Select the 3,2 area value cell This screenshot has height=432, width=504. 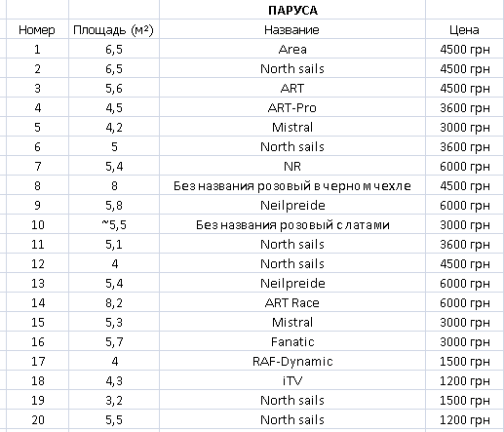pos(114,400)
